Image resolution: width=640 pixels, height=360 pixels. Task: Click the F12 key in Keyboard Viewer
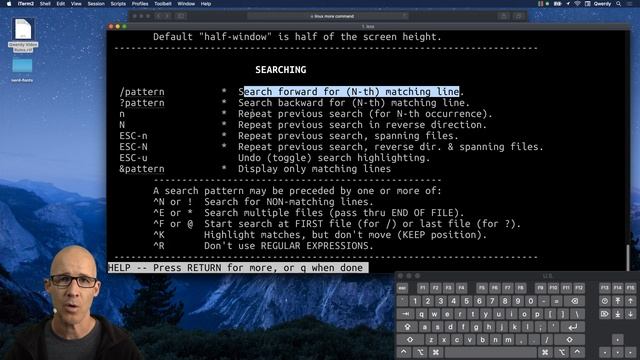[x=579, y=288]
